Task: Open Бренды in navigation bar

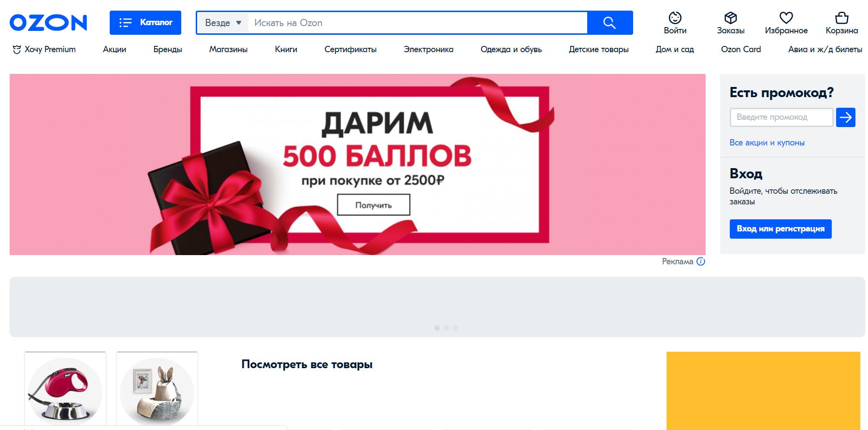Action: click(x=168, y=49)
